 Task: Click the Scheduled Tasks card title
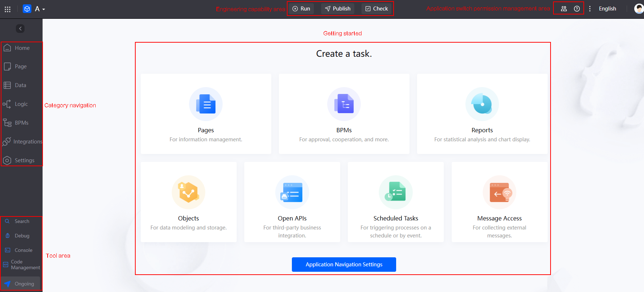pos(396,218)
